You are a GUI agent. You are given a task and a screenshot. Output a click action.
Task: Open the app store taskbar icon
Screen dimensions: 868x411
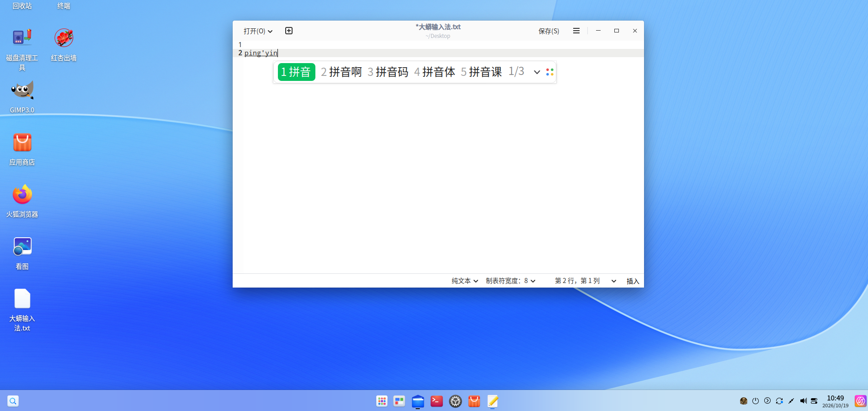tap(474, 401)
